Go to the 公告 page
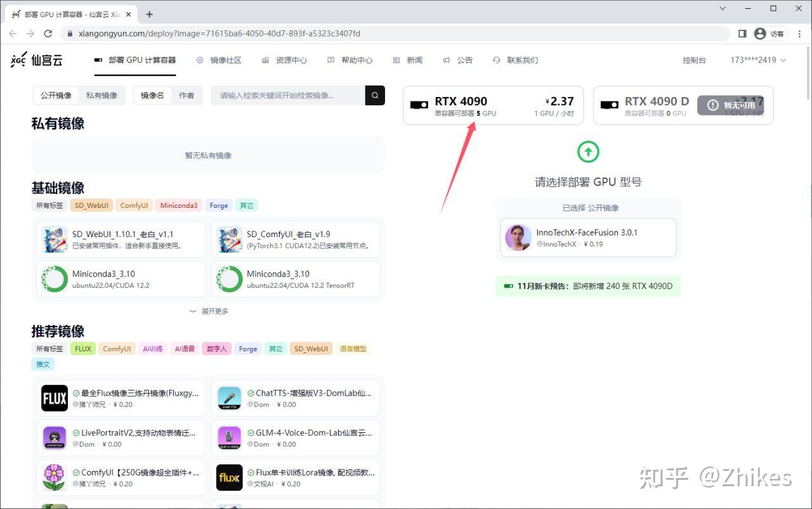This screenshot has height=509, width=812. pos(457,60)
